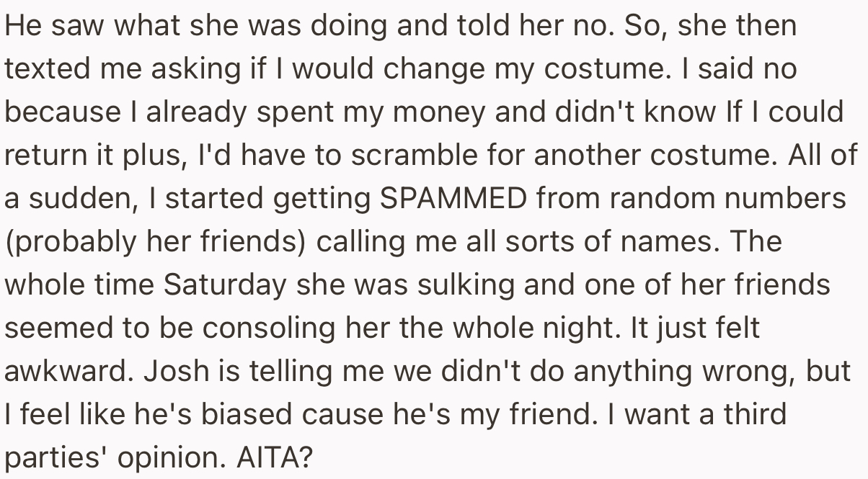Click the word "third"
The height and width of the screenshot is (479, 868).
point(754,414)
